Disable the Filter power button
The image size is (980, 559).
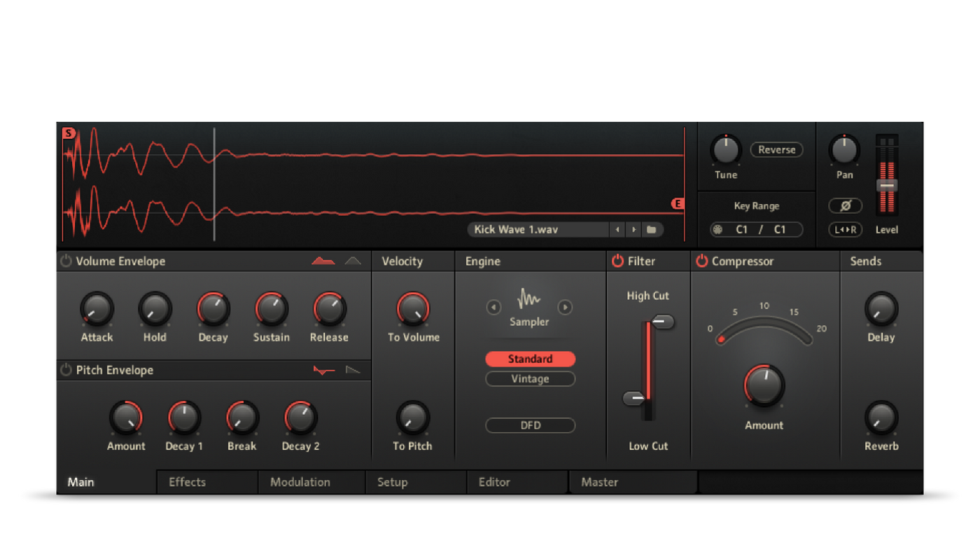(x=617, y=261)
